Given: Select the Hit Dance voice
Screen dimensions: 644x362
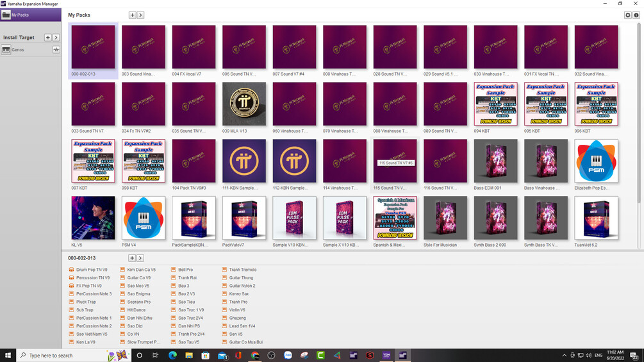Looking at the screenshot, I should click(x=133, y=310).
